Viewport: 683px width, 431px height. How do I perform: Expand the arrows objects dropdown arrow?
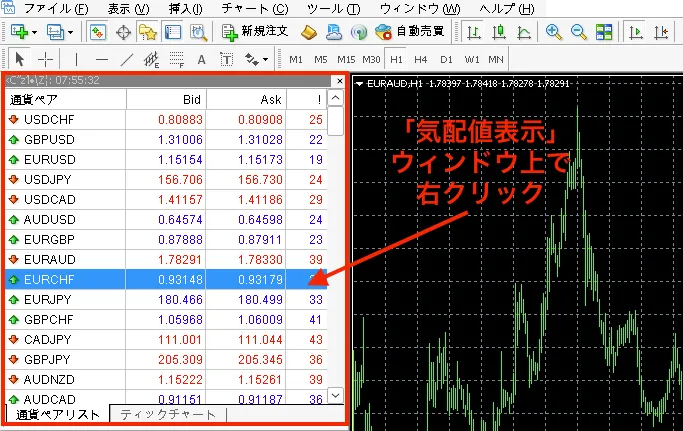(265, 60)
